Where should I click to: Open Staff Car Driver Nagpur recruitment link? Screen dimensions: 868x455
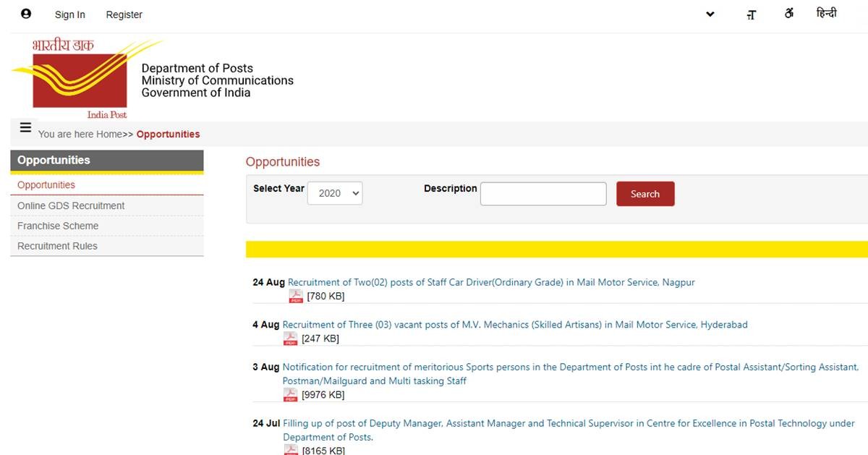point(491,282)
